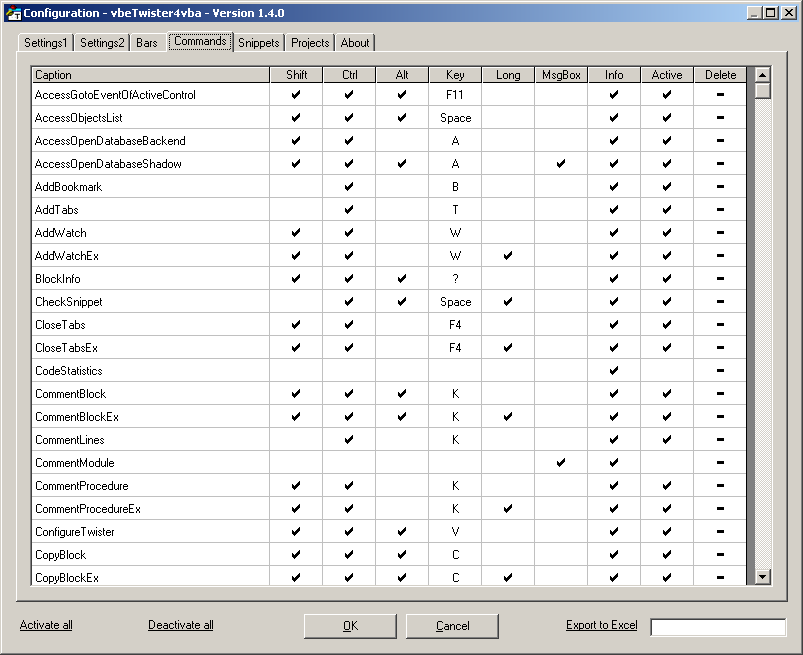The image size is (803, 655).
Task: Click the CodeStatistics caption cell
Action: coord(151,370)
